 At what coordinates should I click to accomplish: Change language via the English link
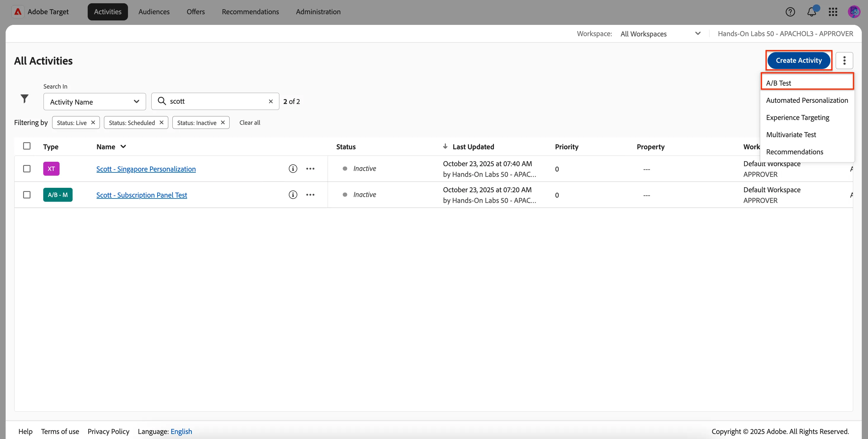click(x=181, y=431)
